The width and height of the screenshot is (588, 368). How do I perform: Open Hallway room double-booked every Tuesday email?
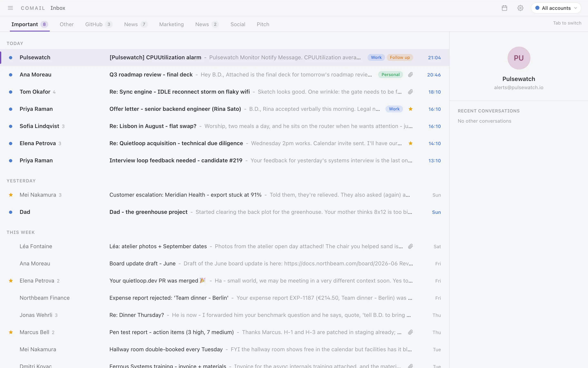tap(225, 350)
